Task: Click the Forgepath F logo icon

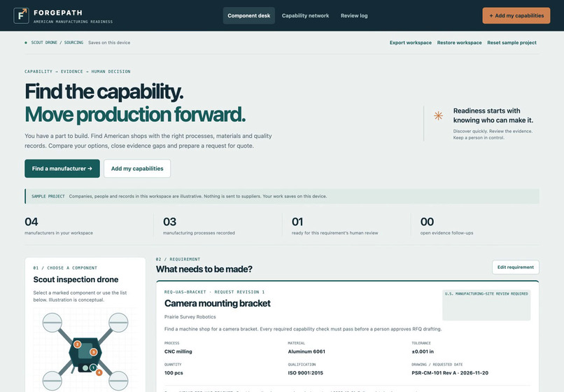Action: coord(21,15)
